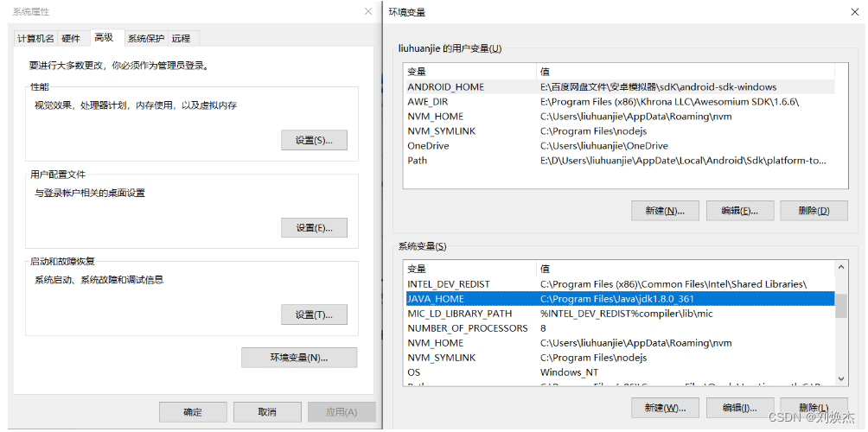Screen dimensions: 868x432
Task: Select the user Path variable with Android Sdk value
Action: [619, 161]
